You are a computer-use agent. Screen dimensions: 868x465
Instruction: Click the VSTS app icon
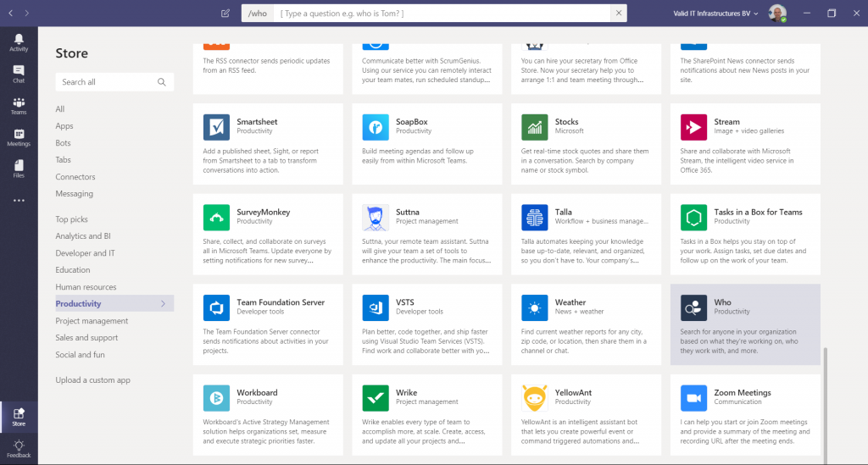(x=376, y=307)
